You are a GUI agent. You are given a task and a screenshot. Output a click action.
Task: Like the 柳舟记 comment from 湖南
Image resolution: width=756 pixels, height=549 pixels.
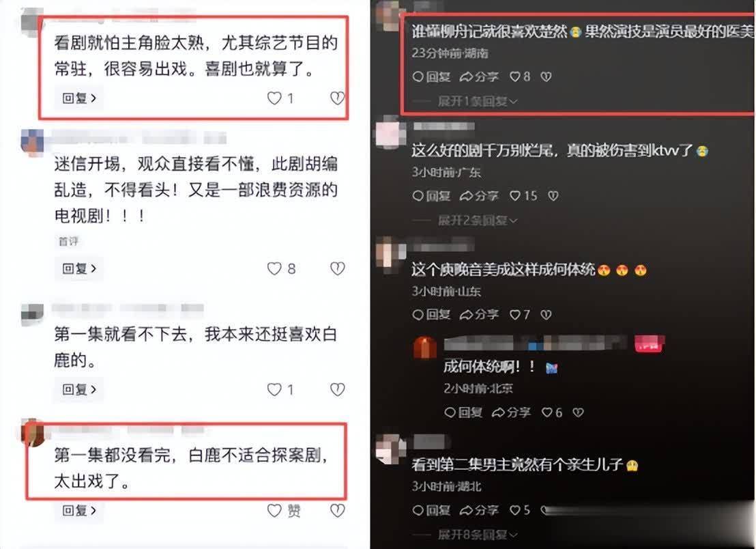coord(515,76)
